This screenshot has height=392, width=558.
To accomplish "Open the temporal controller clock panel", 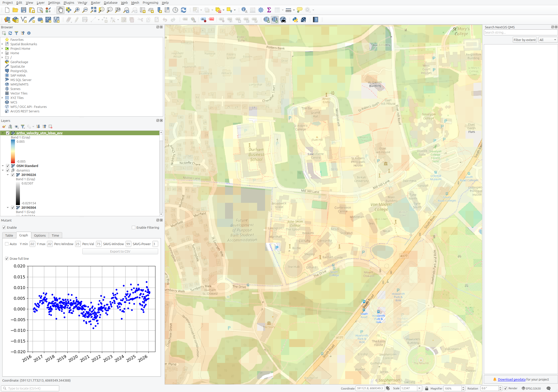I will click(x=175, y=10).
